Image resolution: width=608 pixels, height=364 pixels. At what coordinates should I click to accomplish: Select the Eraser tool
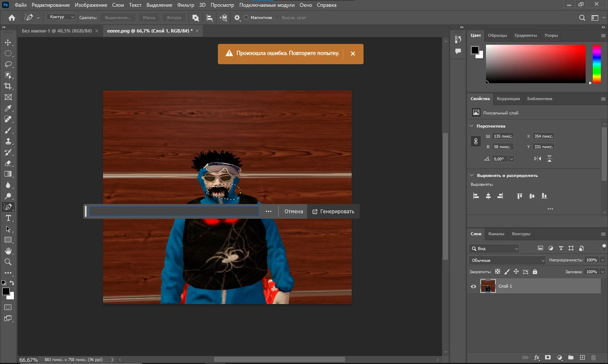[8, 163]
